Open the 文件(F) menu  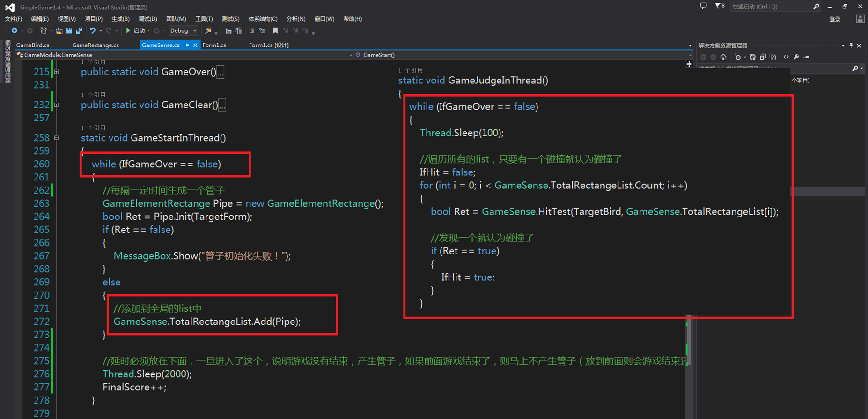point(13,19)
